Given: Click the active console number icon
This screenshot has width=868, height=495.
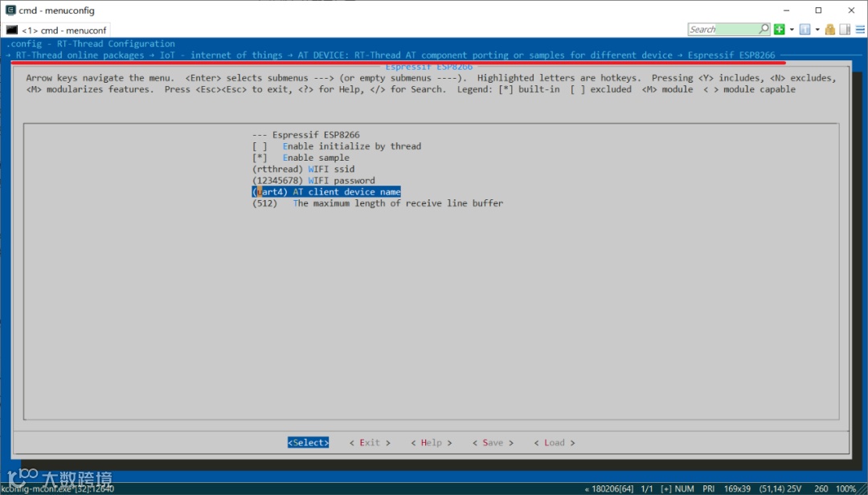Looking at the screenshot, I should click(805, 30).
